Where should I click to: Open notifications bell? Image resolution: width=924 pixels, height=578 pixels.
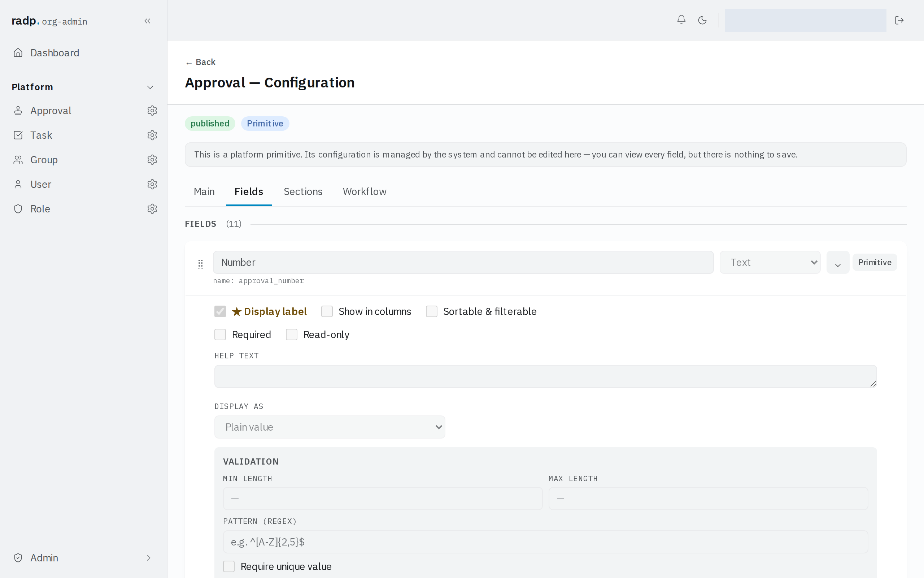coord(681,20)
